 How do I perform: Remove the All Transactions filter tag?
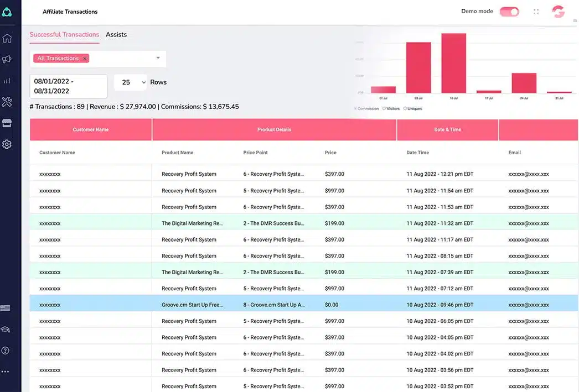tap(84, 59)
